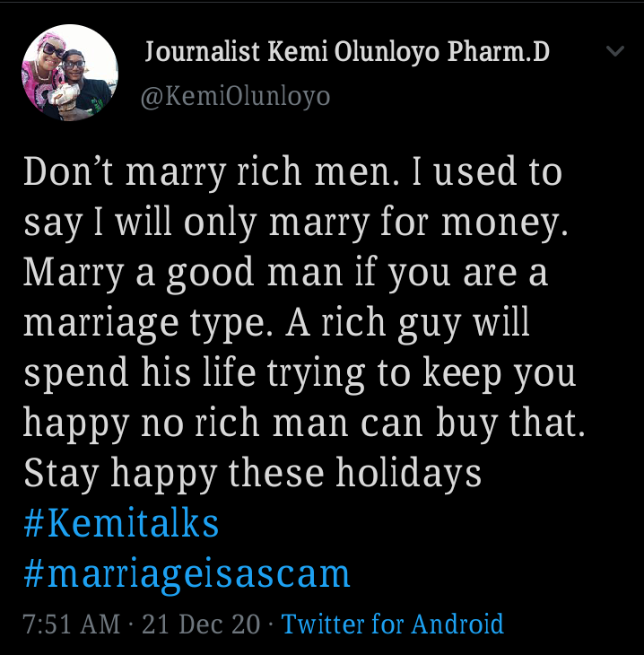Click the woman in pink in avatar
This screenshot has height=655, width=644.
click(42, 71)
